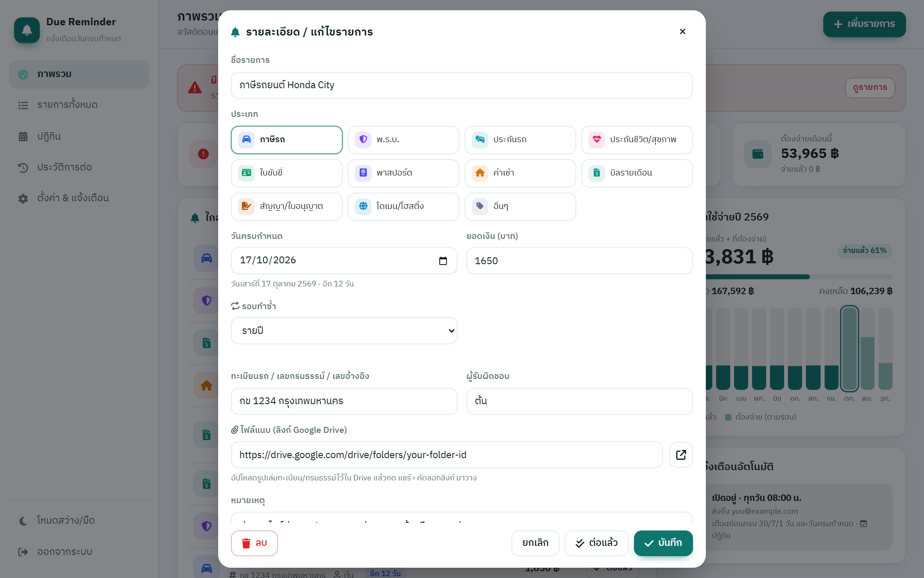Select the ภาษีรถ category
Screen dimensions: 924x578
[287, 140]
